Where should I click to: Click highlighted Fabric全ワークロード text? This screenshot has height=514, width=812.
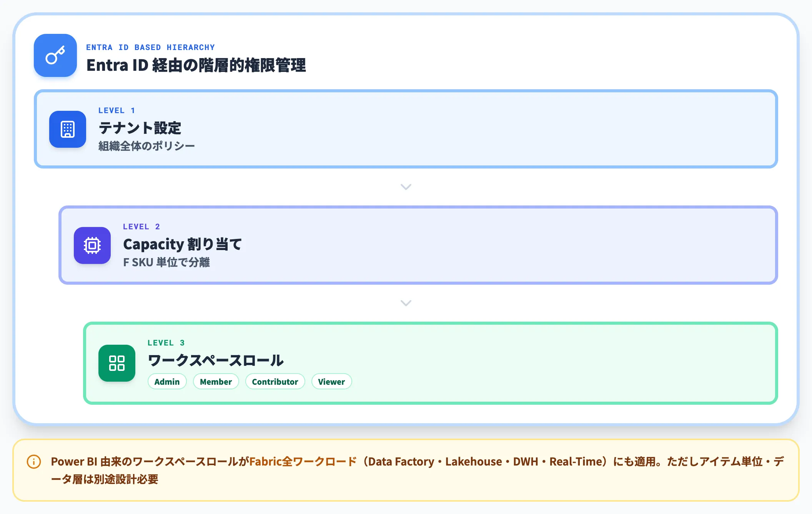click(x=303, y=461)
